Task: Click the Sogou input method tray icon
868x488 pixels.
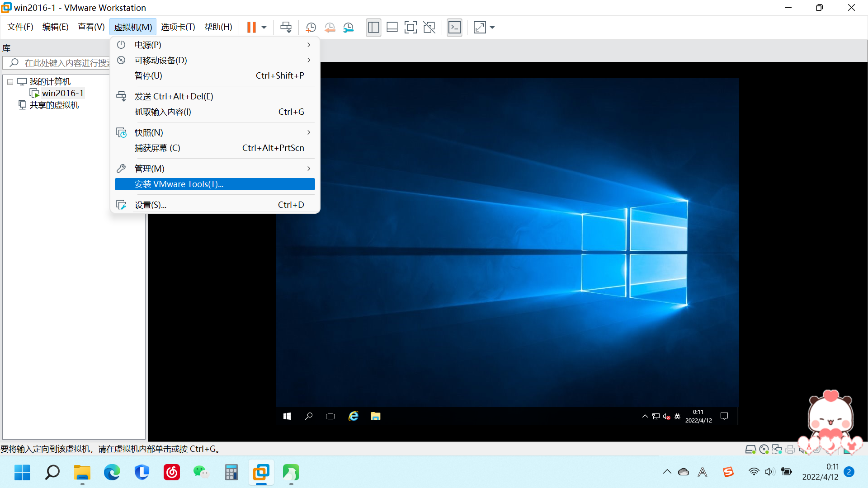Action: [728, 472]
